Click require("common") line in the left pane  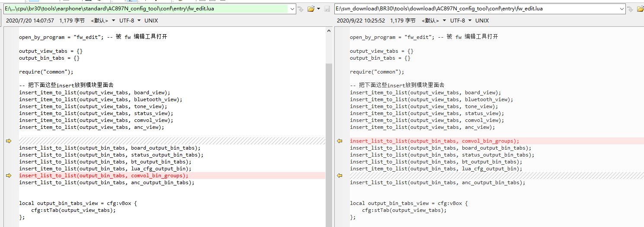[x=46, y=72]
